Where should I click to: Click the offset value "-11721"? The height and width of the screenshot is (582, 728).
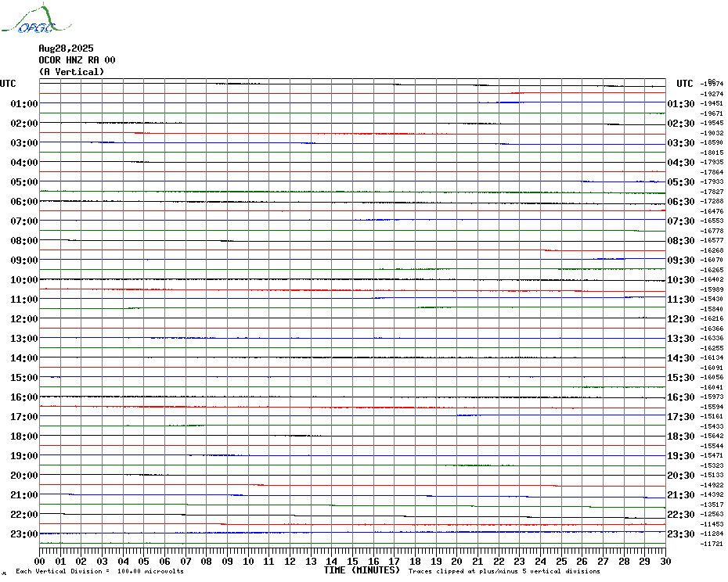712,544
